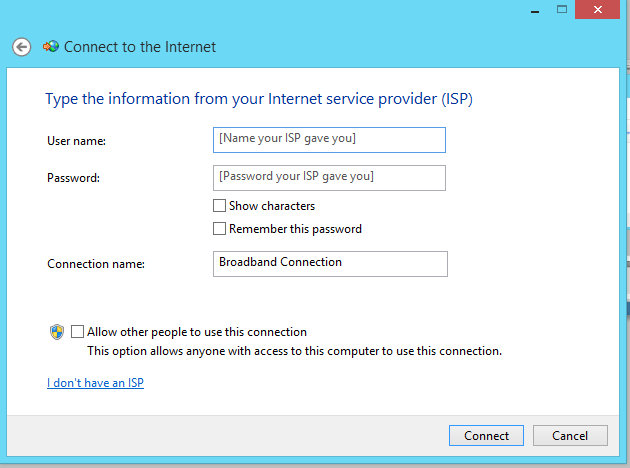630x468 pixels.
Task: Focus the User name input field
Action: [329, 139]
